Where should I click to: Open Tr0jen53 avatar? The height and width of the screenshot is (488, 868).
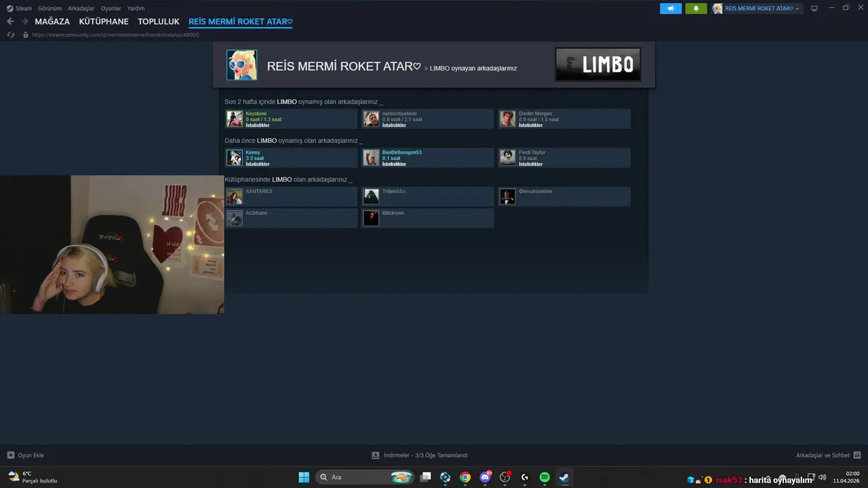tap(371, 197)
